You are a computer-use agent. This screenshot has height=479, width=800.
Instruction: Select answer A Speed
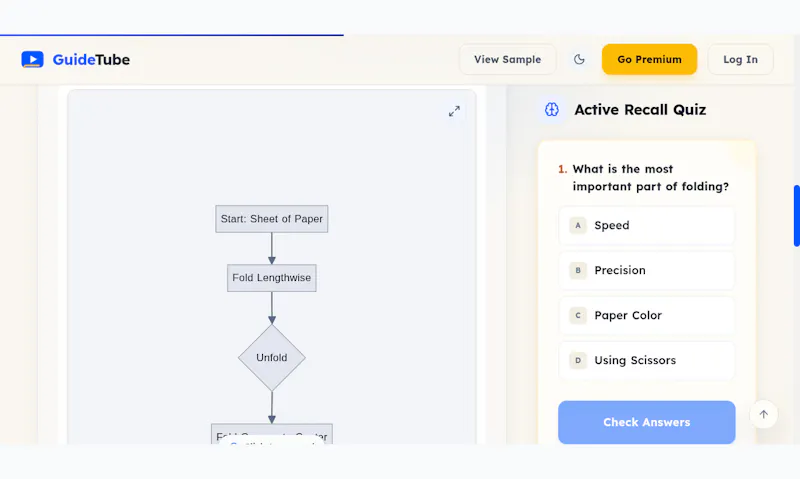(x=646, y=225)
